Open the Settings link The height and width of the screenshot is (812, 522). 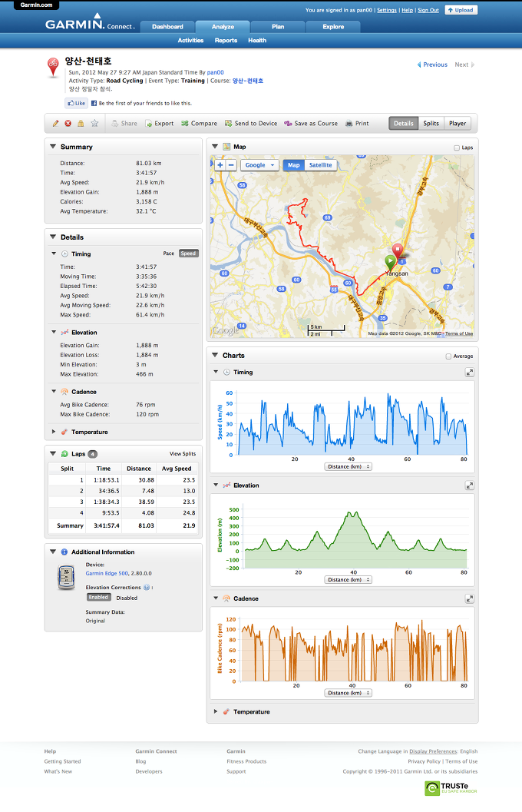tap(386, 10)
